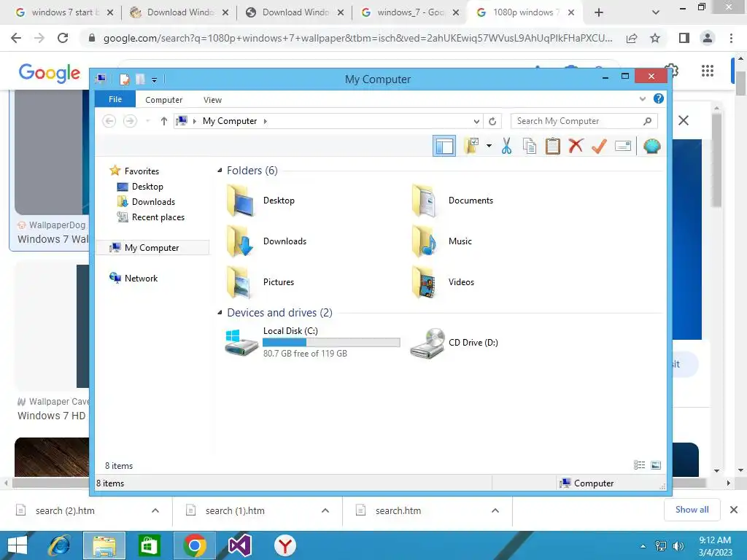Click the orange checkmark Properties icon

coord(600,146)
